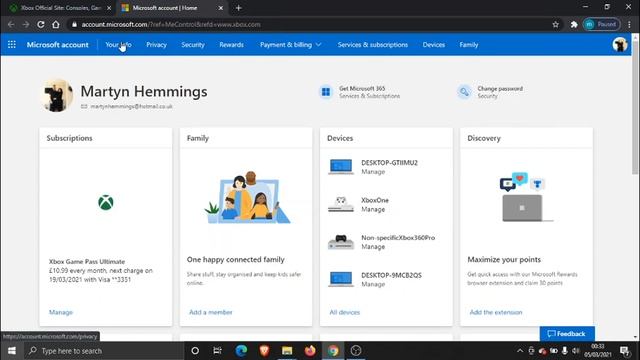Open the account avatar in the header
The height and width of the screenshot is (360, 640).
click(620, 44)
